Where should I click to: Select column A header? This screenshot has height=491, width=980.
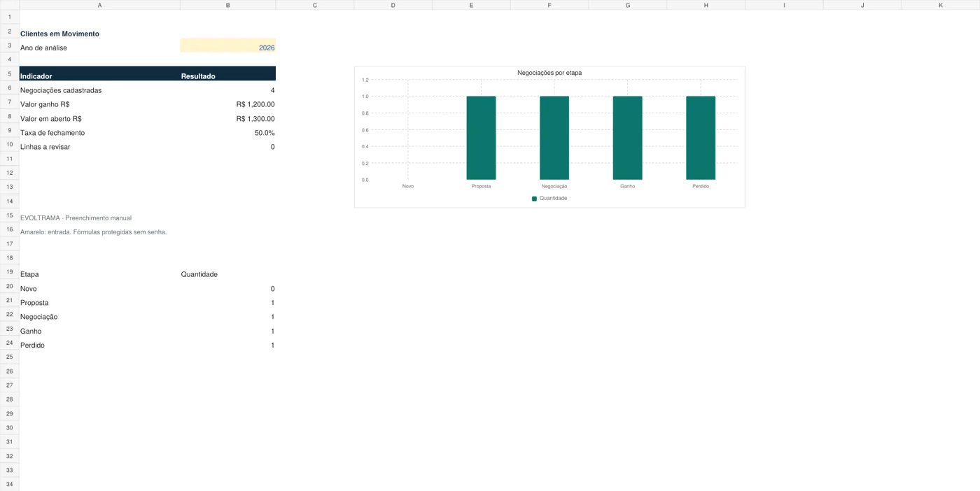[x=99, y=5]
